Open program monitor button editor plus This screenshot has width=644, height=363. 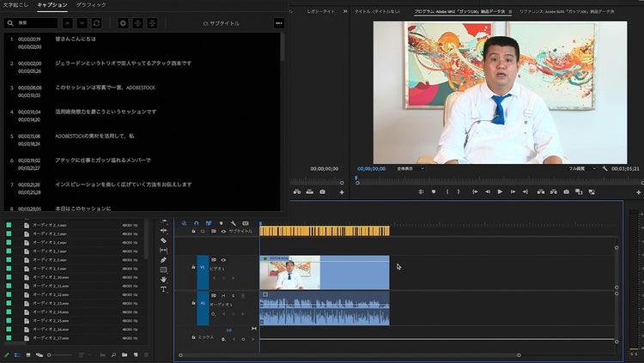[639, 192]
